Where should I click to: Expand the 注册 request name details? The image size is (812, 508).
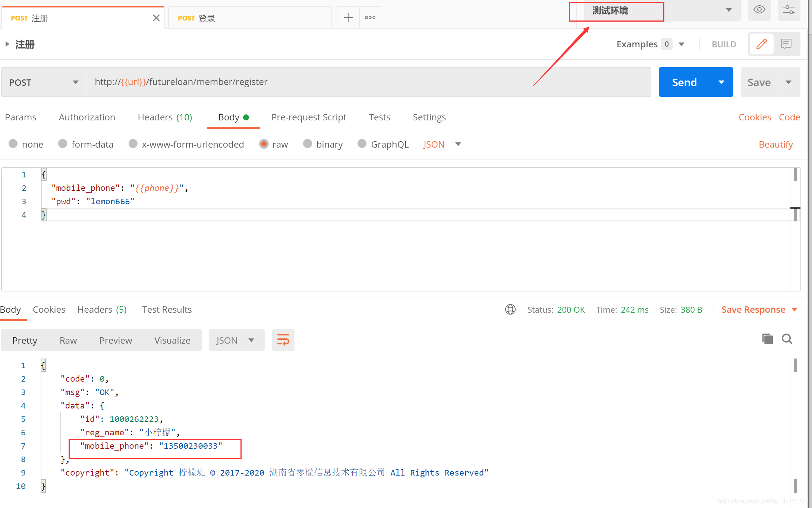point(7,44)
